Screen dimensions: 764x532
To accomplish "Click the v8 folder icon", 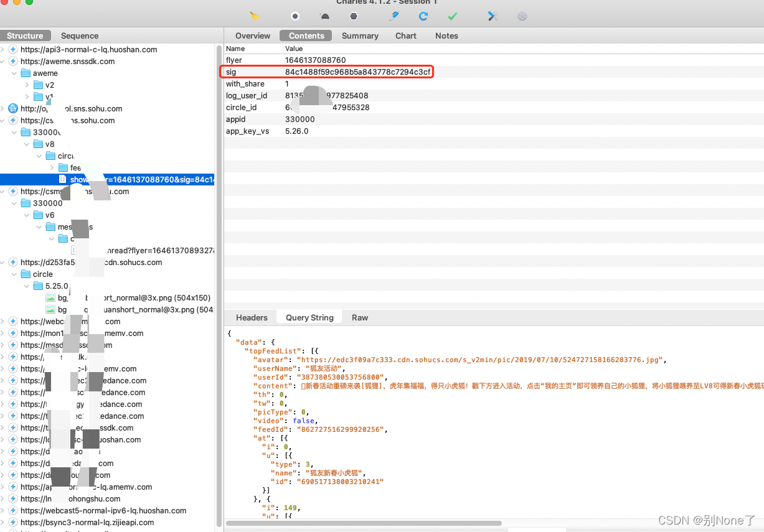I will point(39,144).
